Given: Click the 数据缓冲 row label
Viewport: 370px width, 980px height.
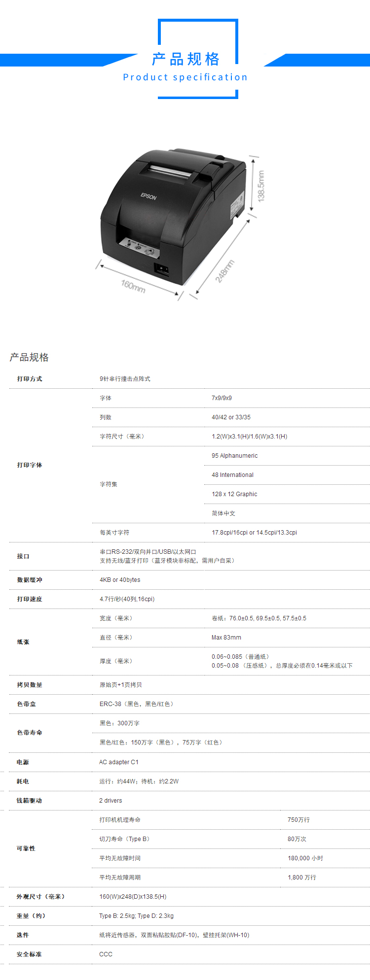Looking at the screenshot, I should pos(30,580).
